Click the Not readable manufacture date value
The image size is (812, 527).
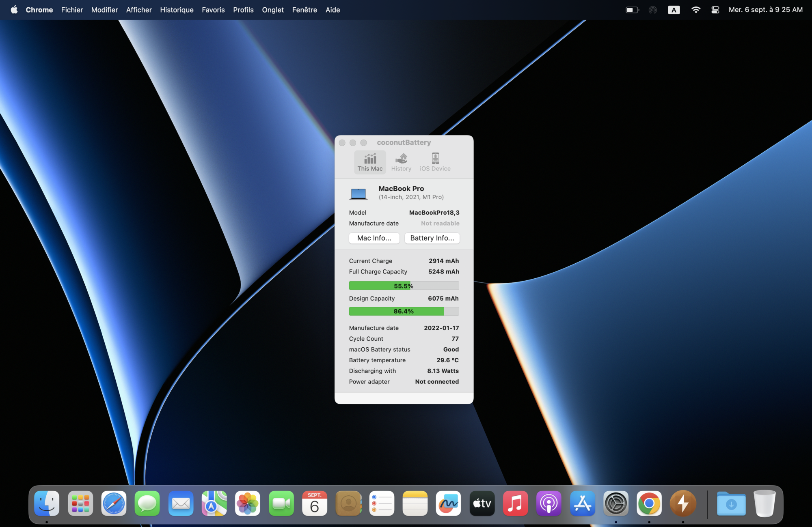click(x=440, y=224)
